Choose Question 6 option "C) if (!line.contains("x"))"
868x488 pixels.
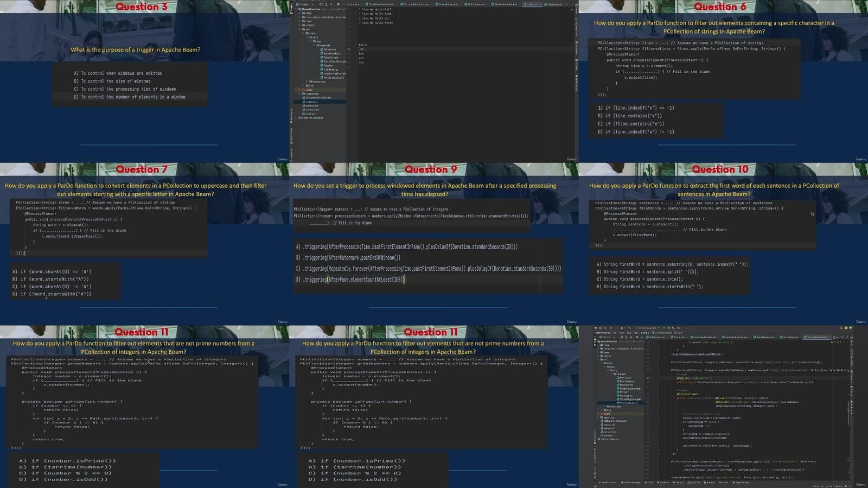point(631,124)
